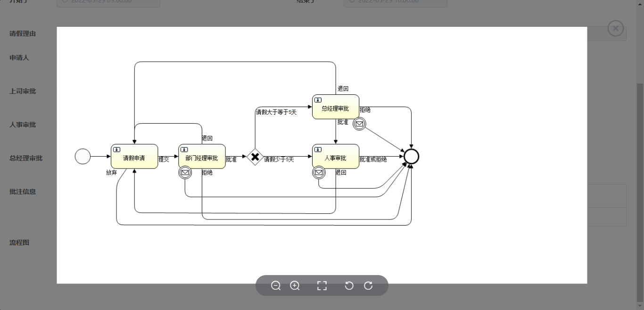Click the task marker icon in 请假申请
Viewport: 644px width, 310px height.
pos(116,150)
